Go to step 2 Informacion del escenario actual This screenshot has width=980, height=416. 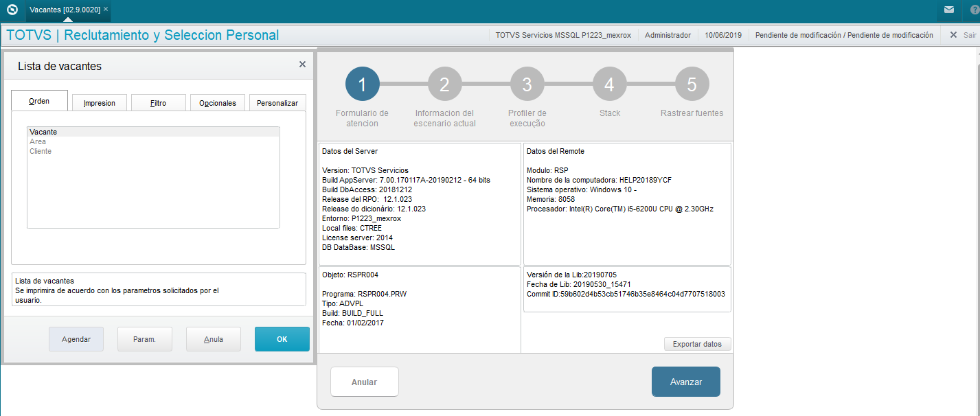(445, 84)
